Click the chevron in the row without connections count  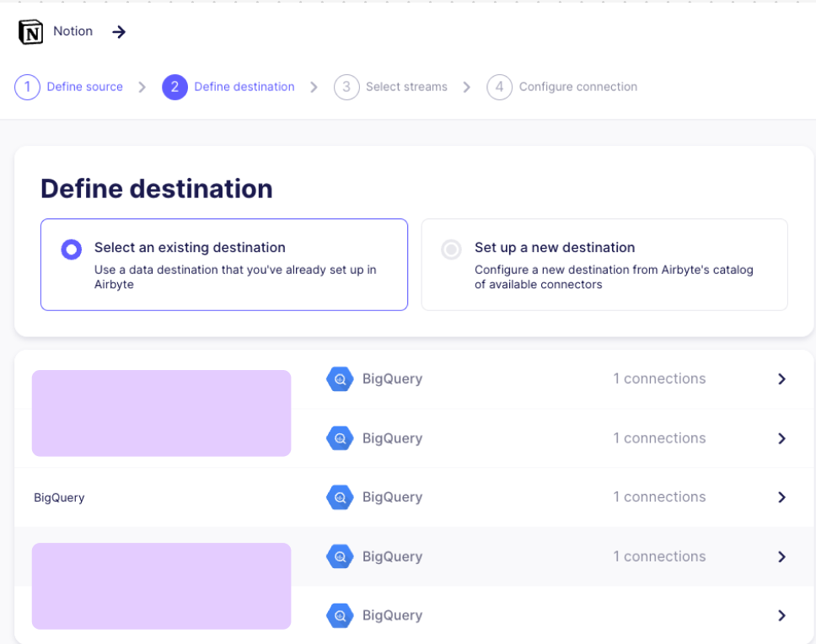point(781,616)
